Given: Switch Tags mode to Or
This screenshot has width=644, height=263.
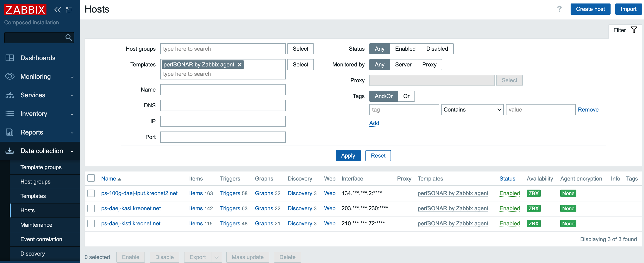Looking at the screenshot, I should click(x=406, y=96).
